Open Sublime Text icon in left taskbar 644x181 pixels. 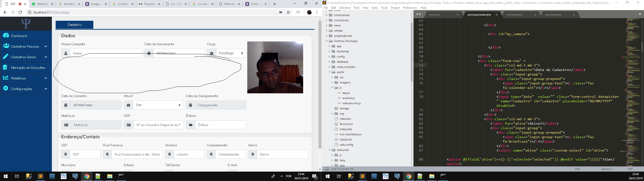click(x=40, y=176)
